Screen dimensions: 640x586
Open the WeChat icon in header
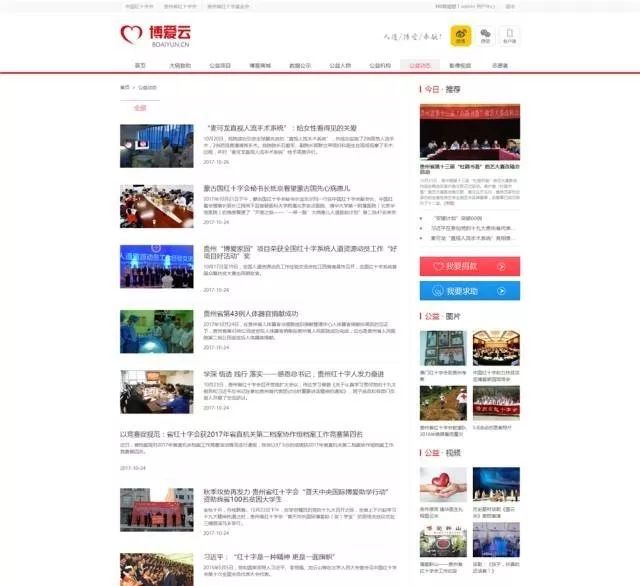click(485, 37)
